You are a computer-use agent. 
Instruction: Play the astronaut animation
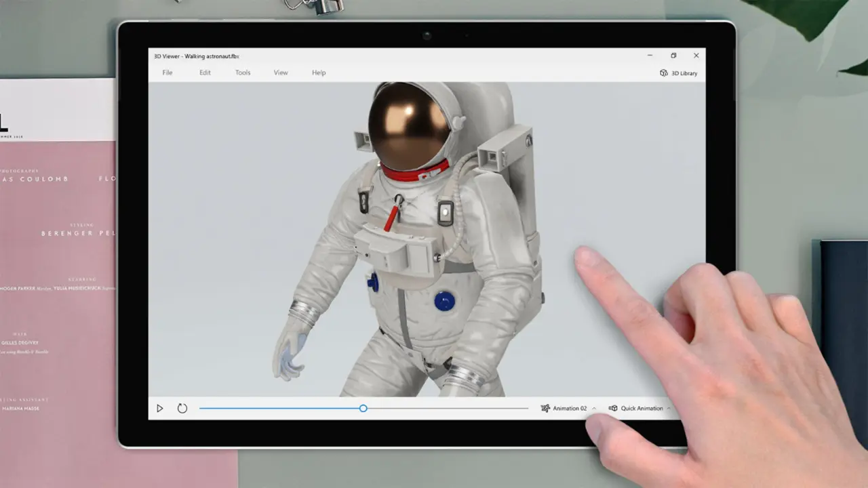point(160,409)
